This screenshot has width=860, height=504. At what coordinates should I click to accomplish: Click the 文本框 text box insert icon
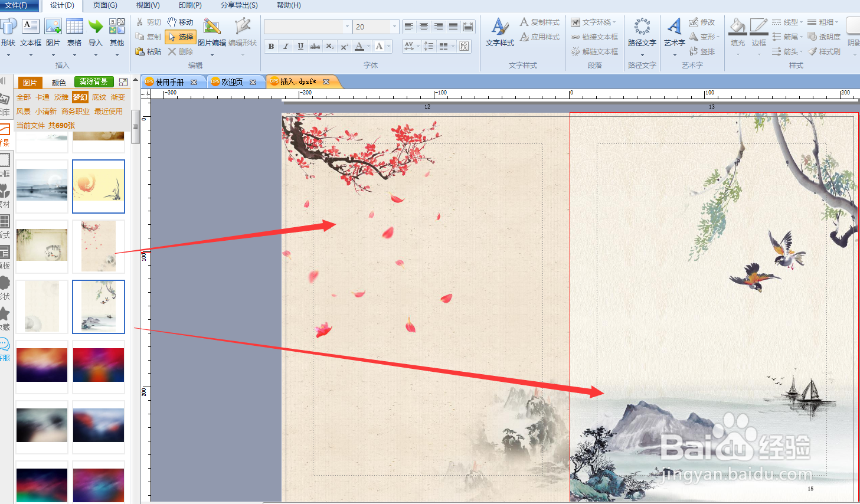[x=30, y=27]
